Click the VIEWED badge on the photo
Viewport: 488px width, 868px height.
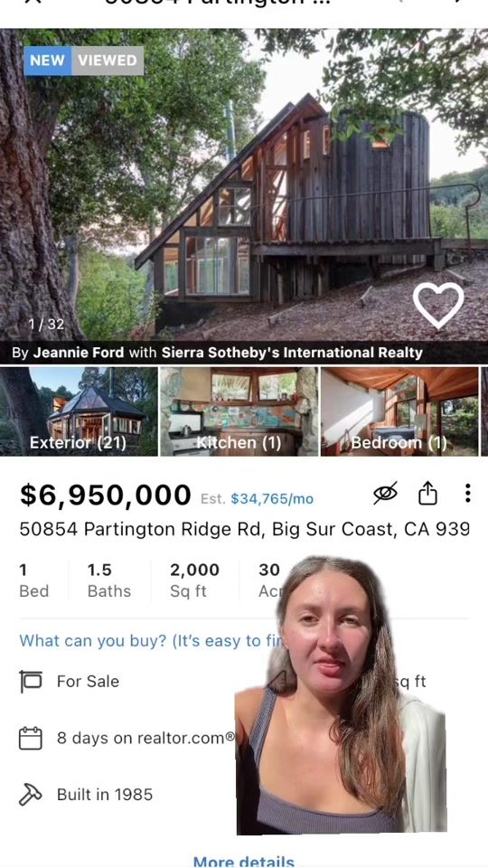point(108,61)
